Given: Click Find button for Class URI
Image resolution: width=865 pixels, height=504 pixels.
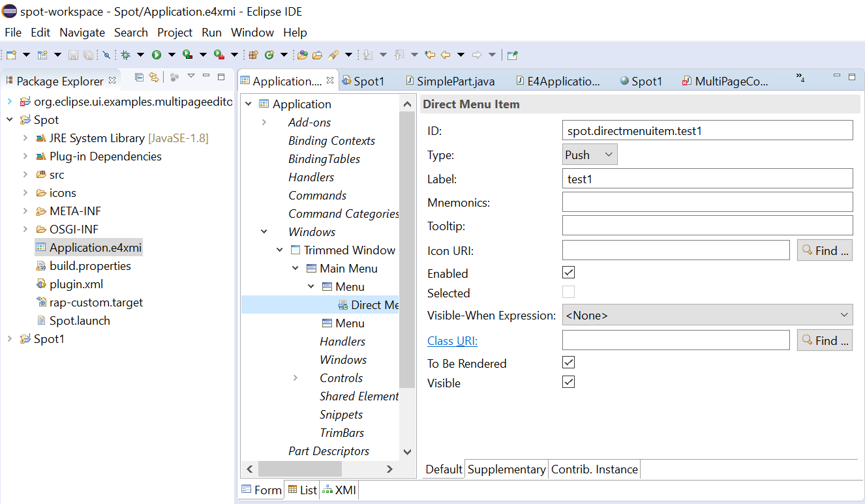Looking at the screenshot, I should pyautogui.click(x=825, y=340).
